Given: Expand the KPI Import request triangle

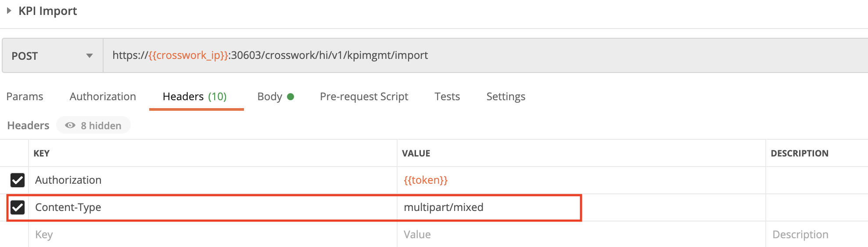Looking at the screenshot, I should 9,11.
